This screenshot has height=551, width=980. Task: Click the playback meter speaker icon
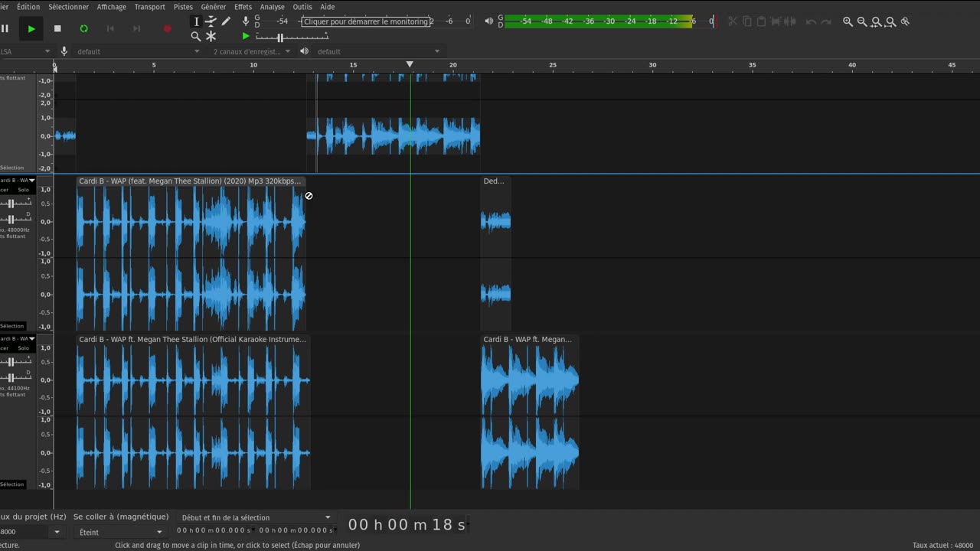(489, 21)
